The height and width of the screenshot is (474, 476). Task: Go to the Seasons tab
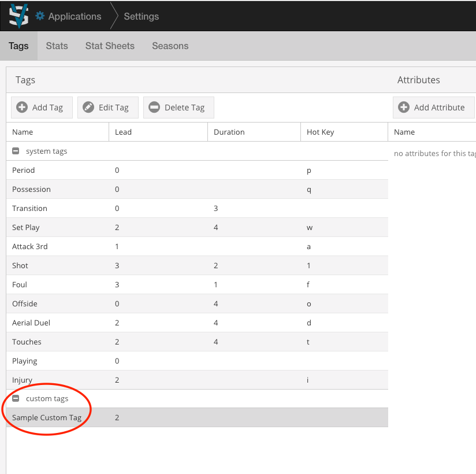click(x=170, y=46)
